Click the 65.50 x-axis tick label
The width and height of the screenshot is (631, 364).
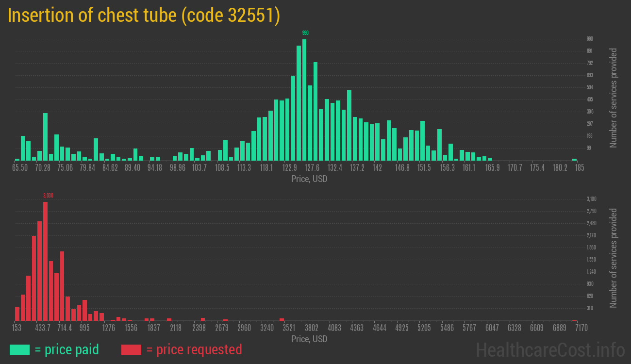[20, 167]
